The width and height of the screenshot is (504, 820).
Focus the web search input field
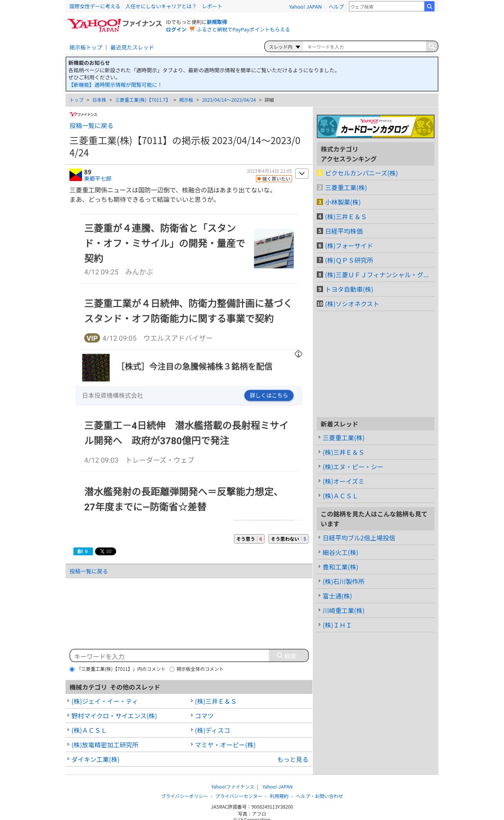click(387, 7)
